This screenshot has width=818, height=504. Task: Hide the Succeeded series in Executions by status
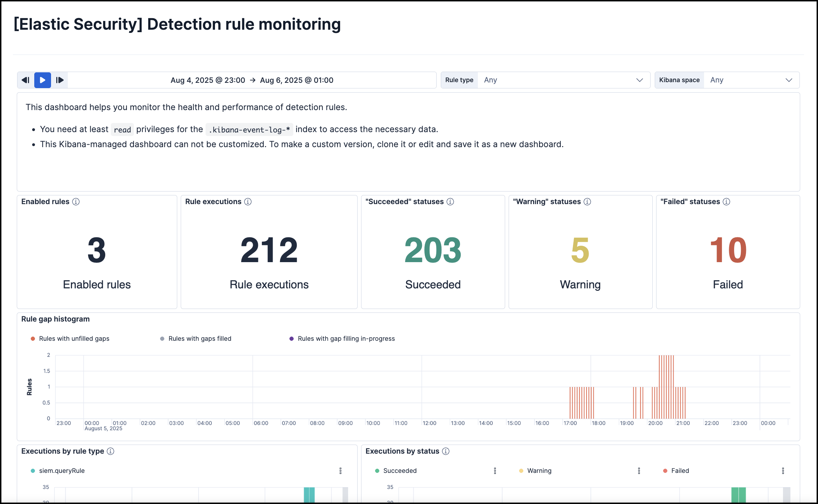(x=399, y=471)
